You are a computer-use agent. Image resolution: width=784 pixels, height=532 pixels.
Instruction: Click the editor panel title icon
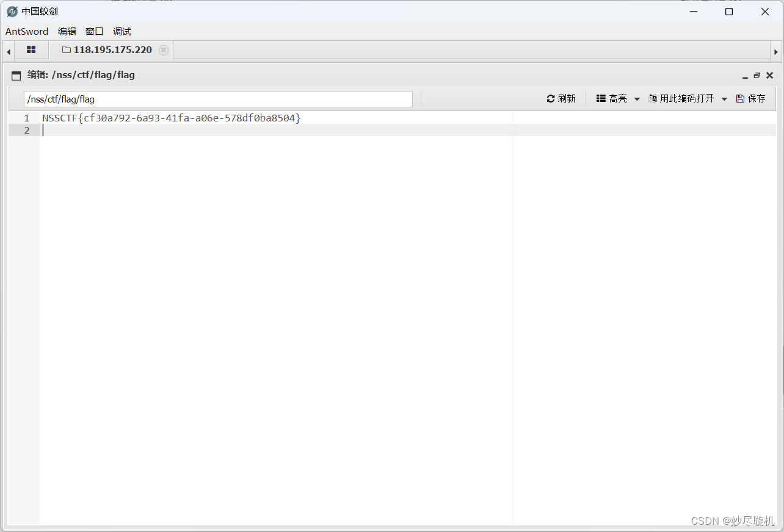coord(16,76)
